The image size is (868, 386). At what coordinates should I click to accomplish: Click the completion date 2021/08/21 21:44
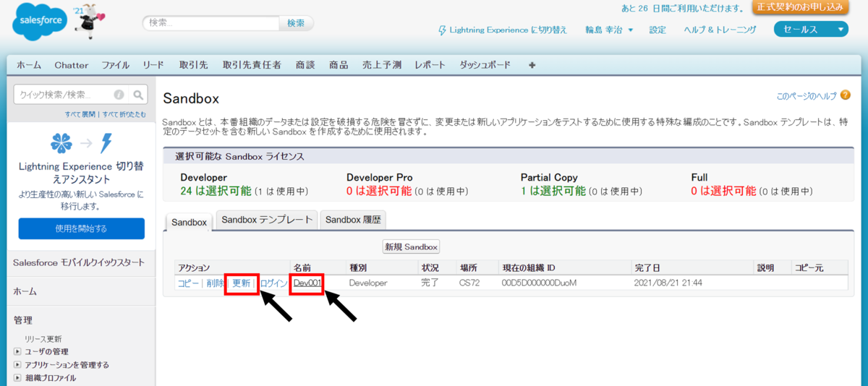pos(667,283)
